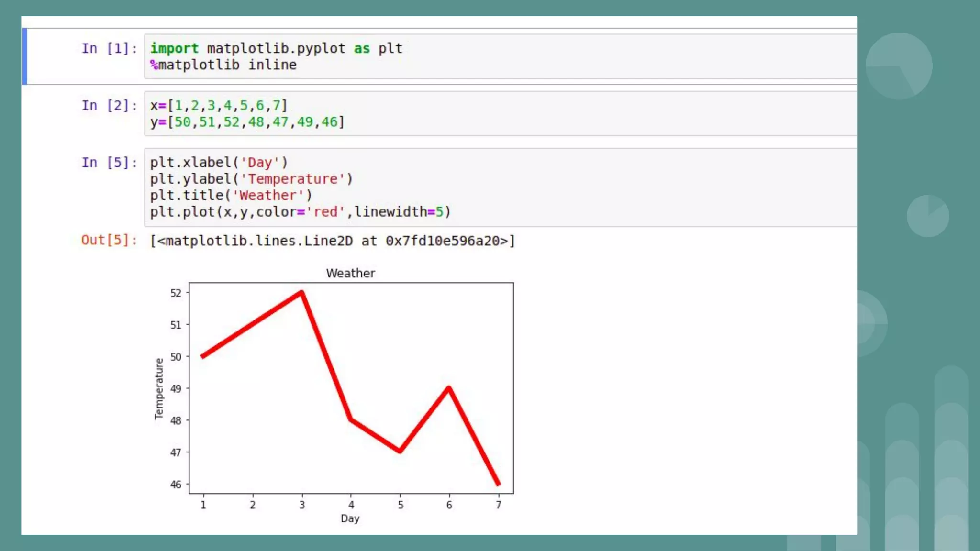Click the 'In [1]:' prompt label
Viewport: 980px width, 551px height.
(109, 48)
